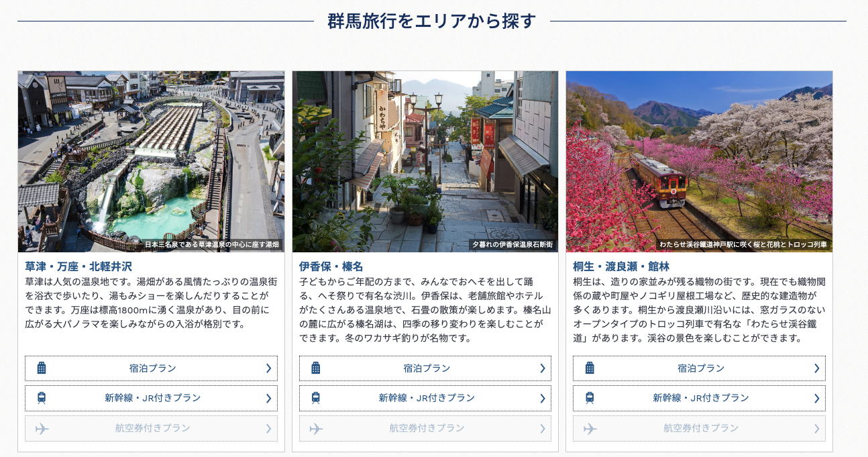
Task: Click the train icon in the 草津・万座・北軽井沢 card
Action: click(x=42, y=398)
